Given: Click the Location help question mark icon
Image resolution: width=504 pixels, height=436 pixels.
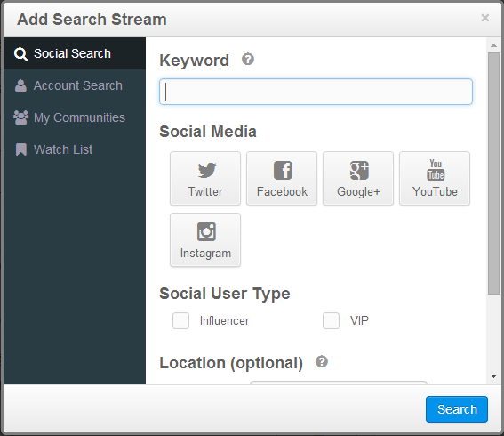Looking at the screenshot, I should [x=322, y=361].
